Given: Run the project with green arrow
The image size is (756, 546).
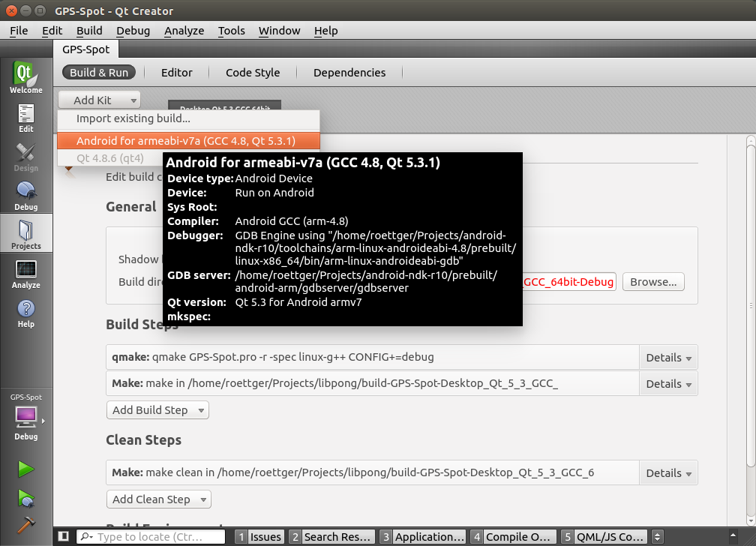Looking at the screenshot, I should pos(26,469).
